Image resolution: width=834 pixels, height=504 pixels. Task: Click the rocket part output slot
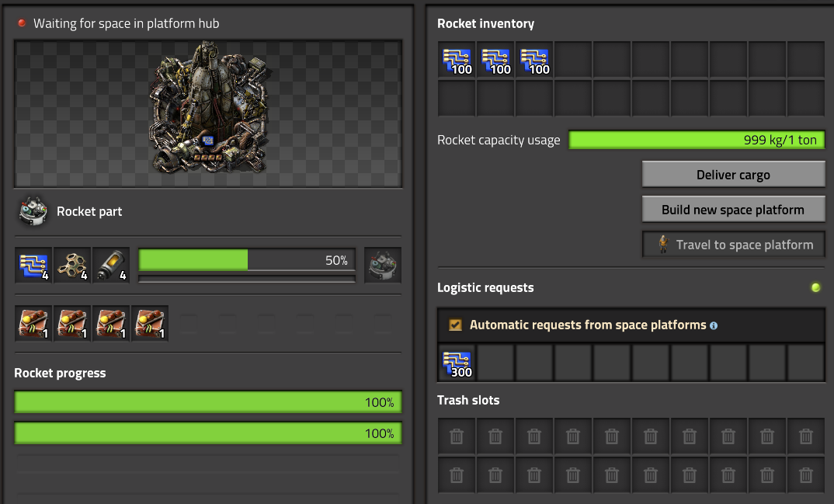(x=383, y=266)
